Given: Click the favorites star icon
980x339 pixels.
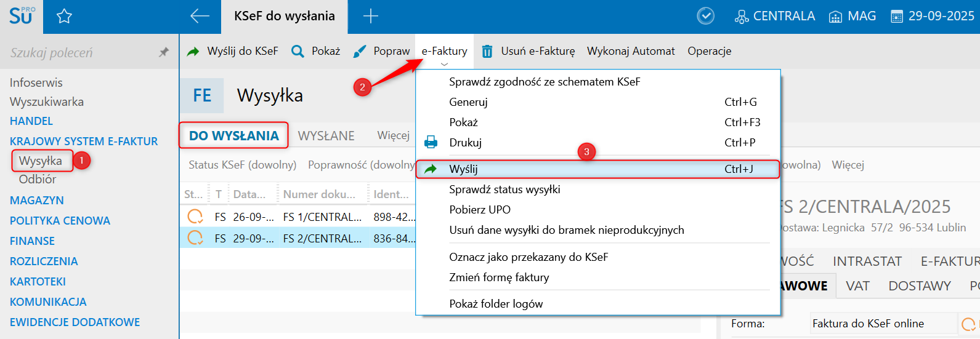Looking at the screenshot, I should point(64,17).
